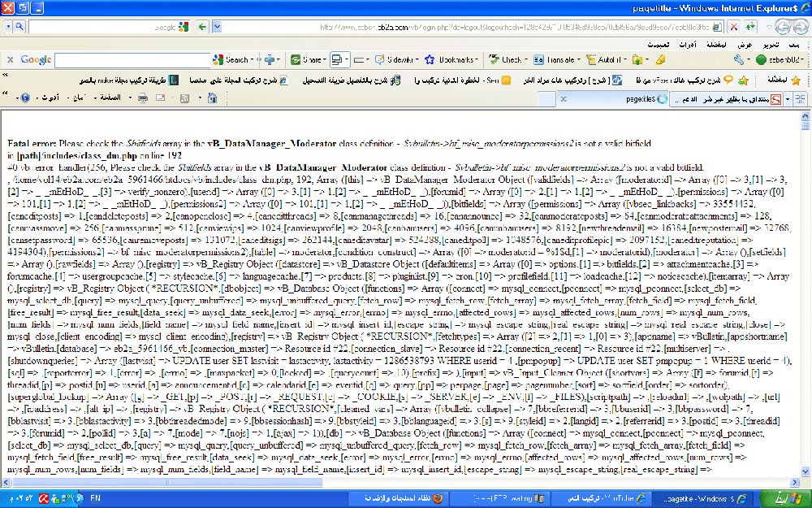Open the Share menu in Google Toolbar
This screenshot has width=812, height=508.
[306, 59]
